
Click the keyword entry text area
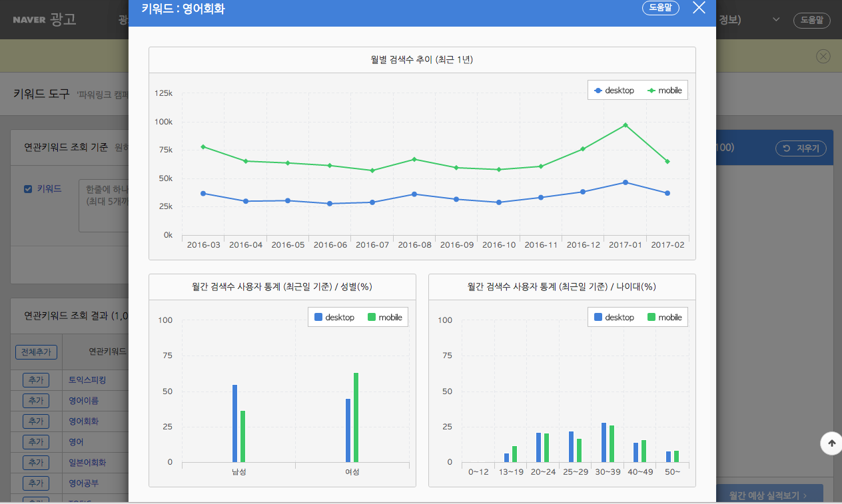[103, 205]
